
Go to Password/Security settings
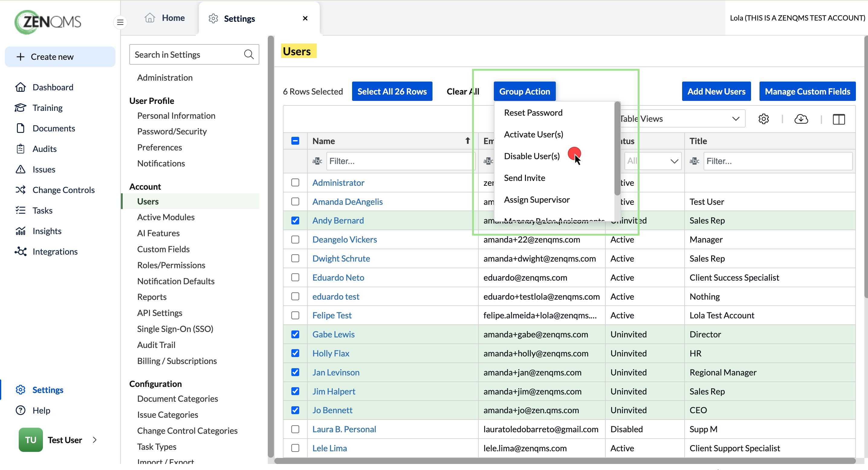(172, 131)
